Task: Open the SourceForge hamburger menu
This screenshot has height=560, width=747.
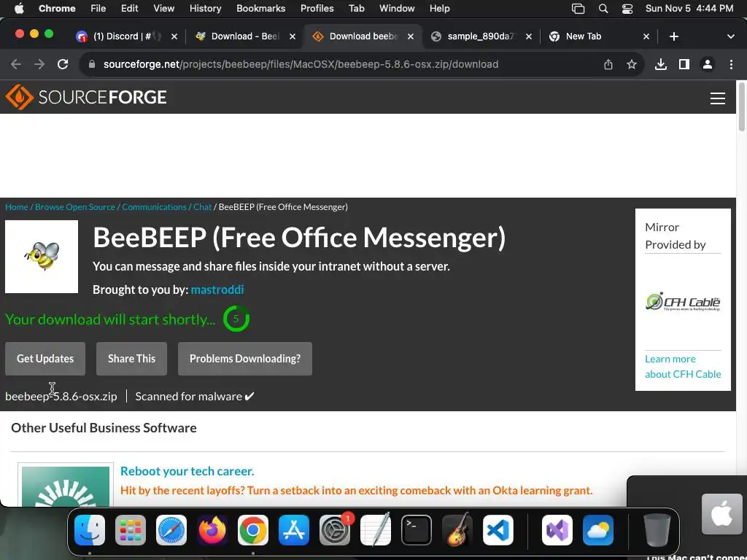Action: click(718, 98)
